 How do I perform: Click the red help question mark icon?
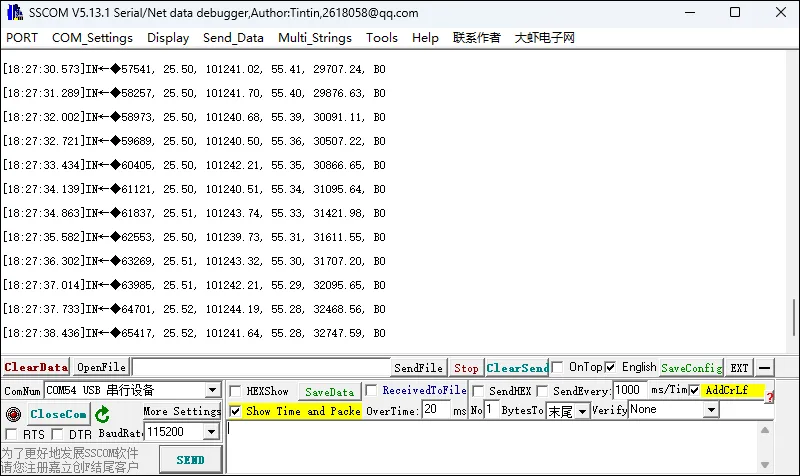click(x=769, y=397)
